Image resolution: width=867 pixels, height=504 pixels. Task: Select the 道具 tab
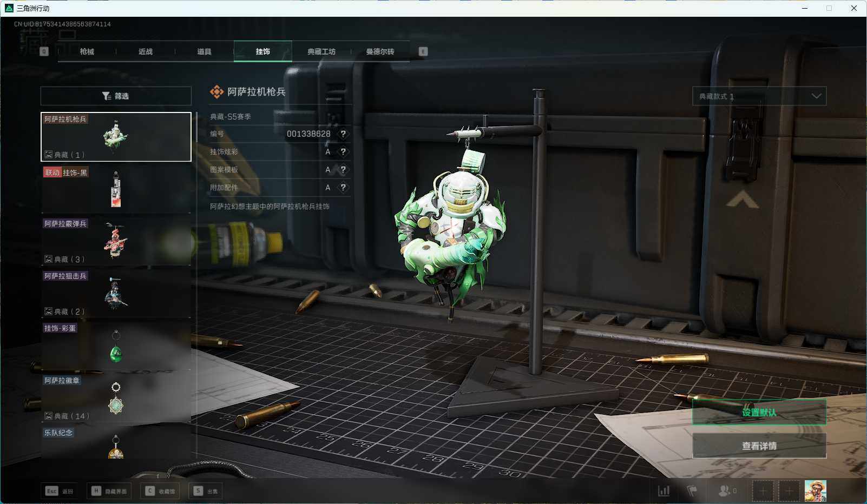click(x=204, y=51)
